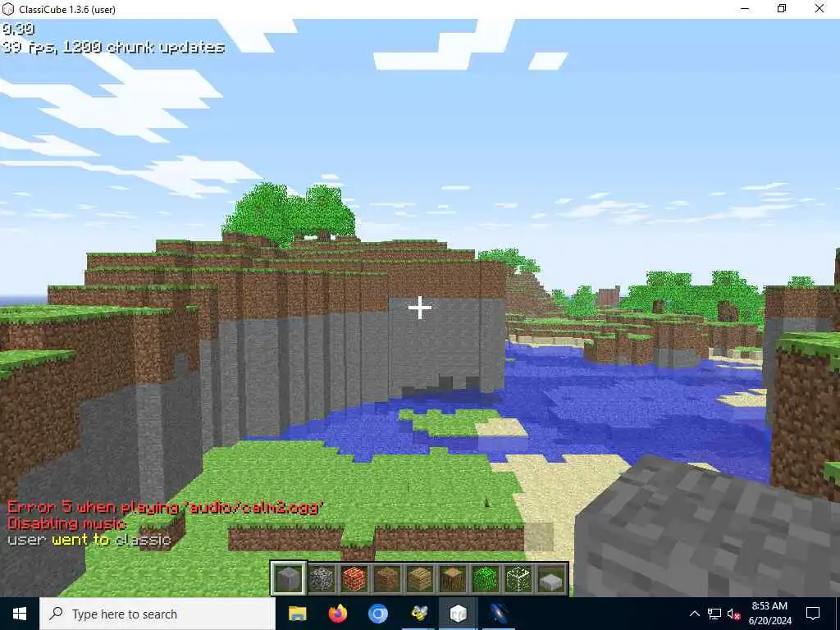This screenshot has height=630, width=840.
Task: Open the Windows Start menu
Action: coord(20,614)
